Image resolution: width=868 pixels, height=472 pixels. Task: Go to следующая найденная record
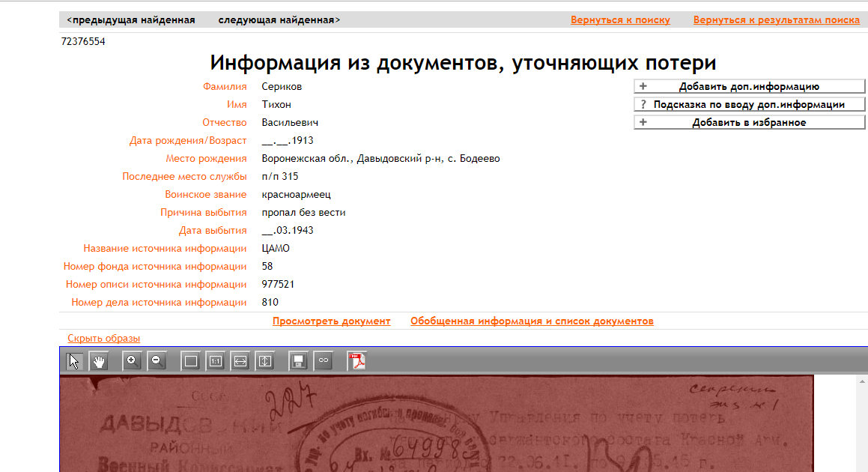pyautogui.click(x=279, y=20)
